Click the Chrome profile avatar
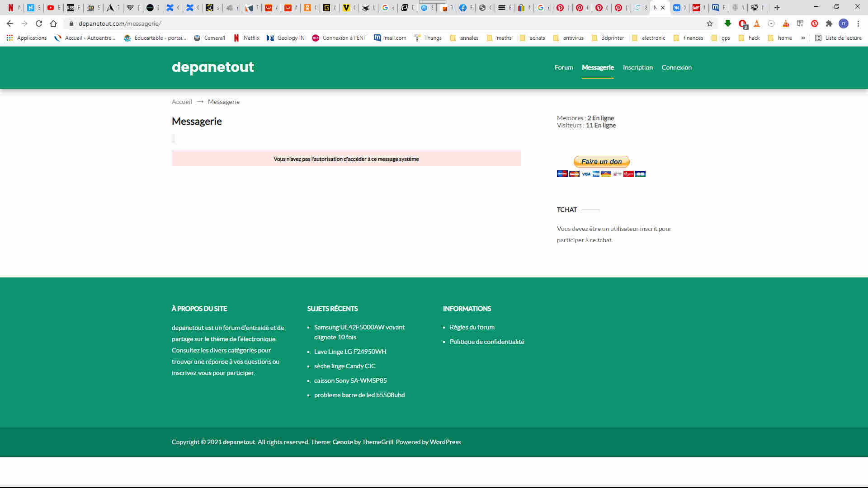 click(x=843, y=23)
